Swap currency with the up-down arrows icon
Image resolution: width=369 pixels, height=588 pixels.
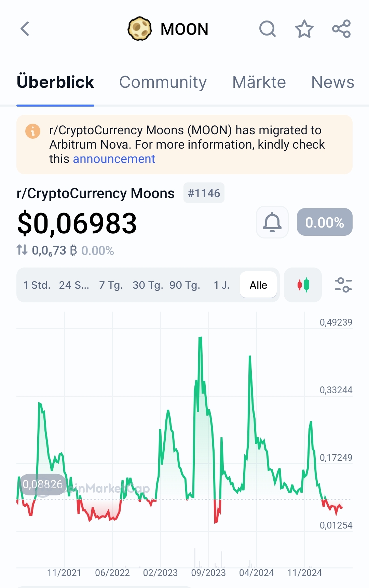[x=22, y=250]
